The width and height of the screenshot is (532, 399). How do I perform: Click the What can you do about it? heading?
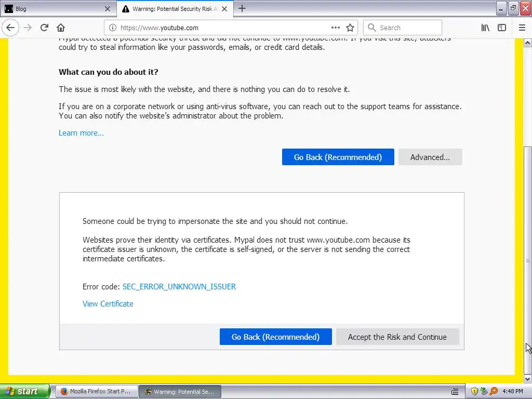pyautogui.click(x=109, y=72)
